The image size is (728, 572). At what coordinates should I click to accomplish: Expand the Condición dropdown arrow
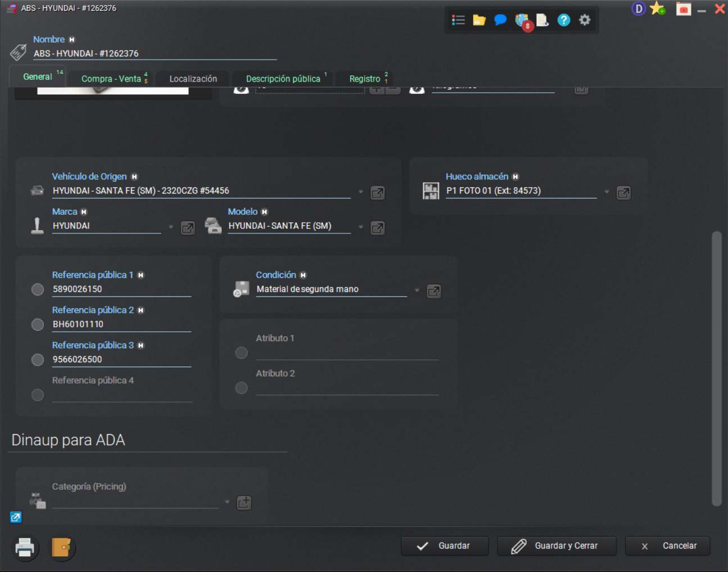tap(417, 290)
